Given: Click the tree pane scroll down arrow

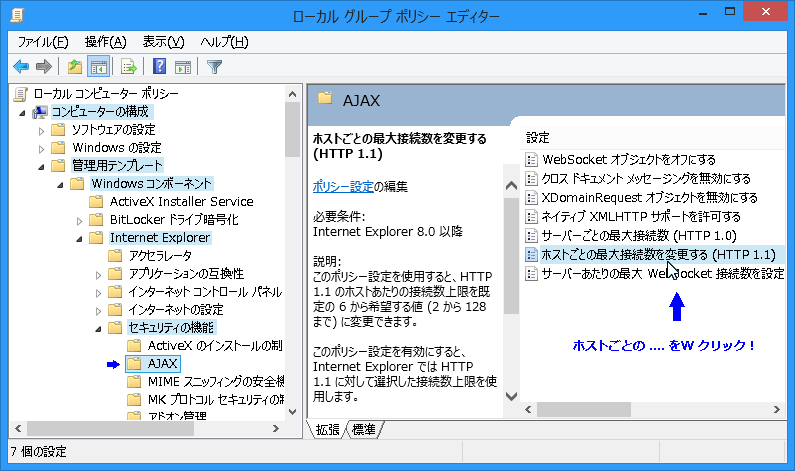Looking at the screenshot, I should tap(293, 412).
